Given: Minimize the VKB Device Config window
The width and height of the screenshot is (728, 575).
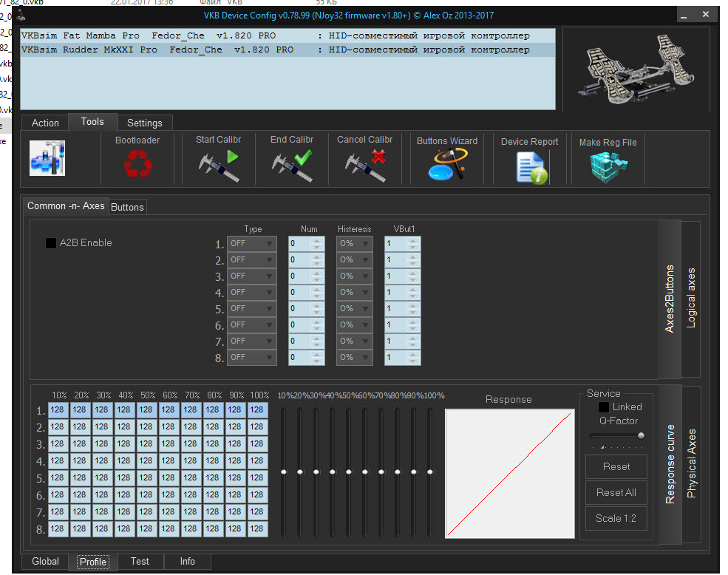Looking at the screenshot, I should click(x=684, y=16).
